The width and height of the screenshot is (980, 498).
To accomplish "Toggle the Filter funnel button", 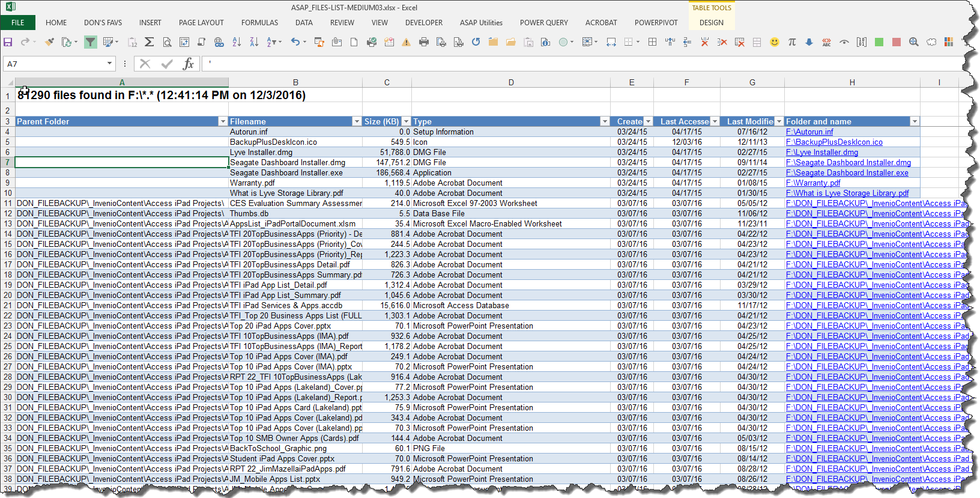I will point(90,42).
